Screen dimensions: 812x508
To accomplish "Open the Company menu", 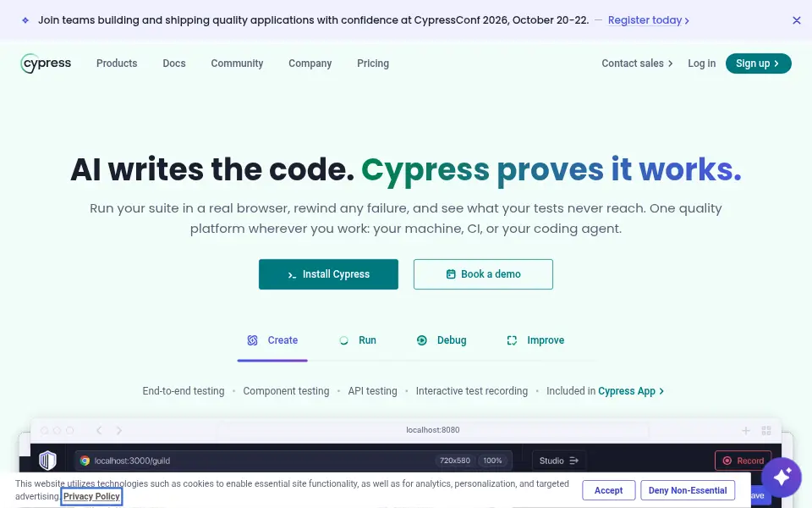I will pyautogui.click(x=310, y=63).
